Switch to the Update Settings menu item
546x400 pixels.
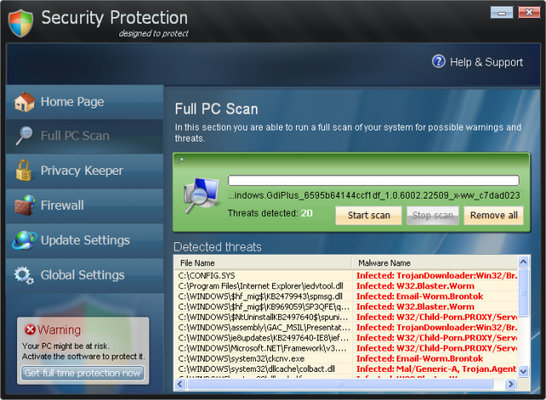[85, 241]
